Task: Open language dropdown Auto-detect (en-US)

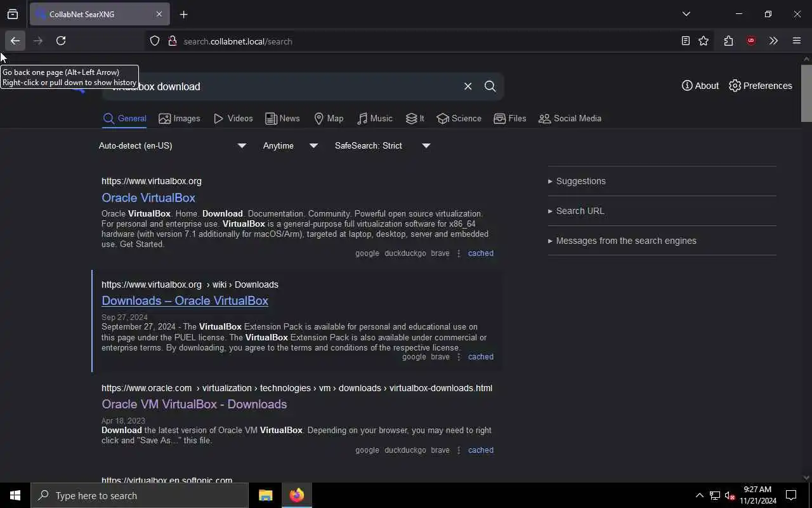Action: (173, 146)
